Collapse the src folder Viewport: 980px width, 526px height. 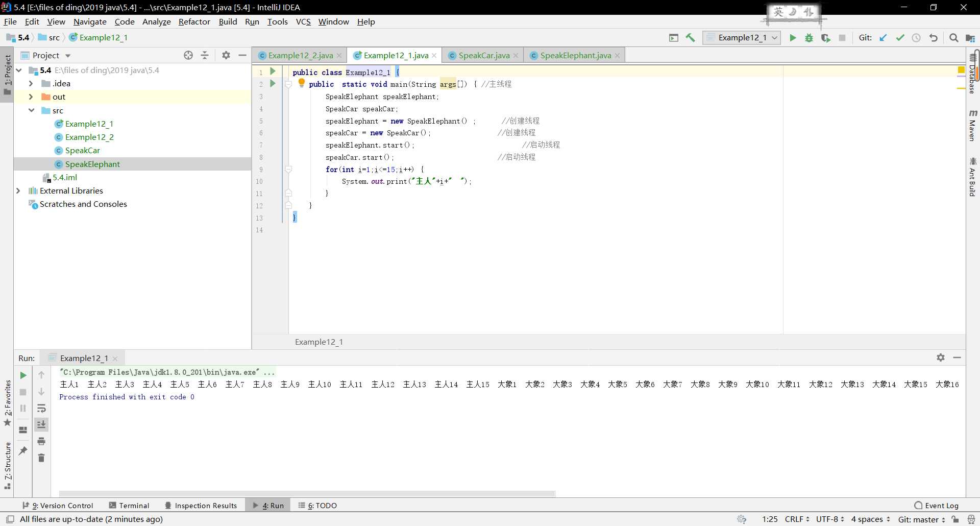click(31, 110)
